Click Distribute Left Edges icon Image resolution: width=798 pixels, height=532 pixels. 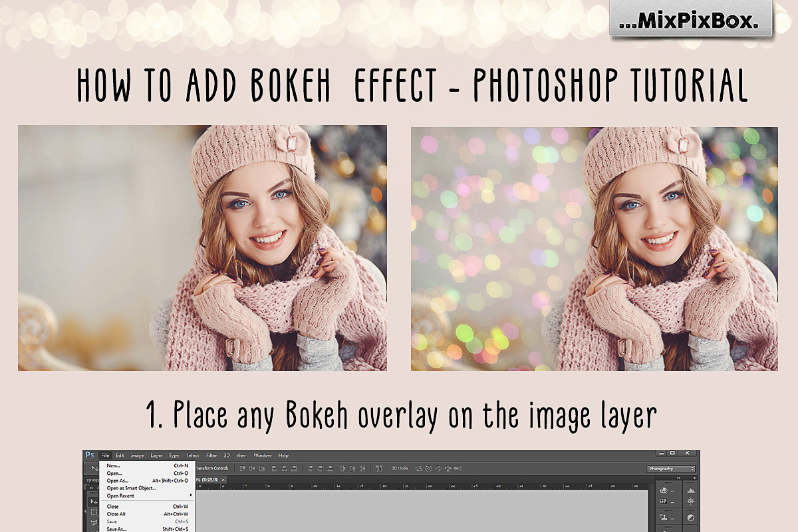coord(342,468)
